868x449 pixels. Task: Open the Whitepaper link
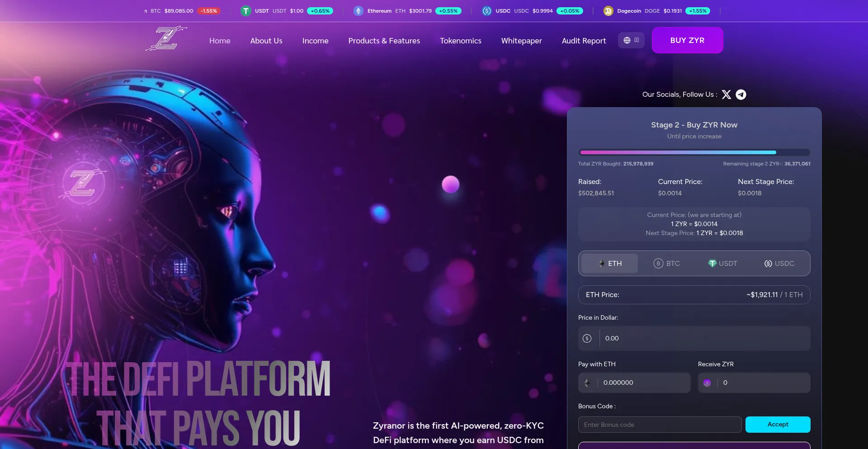pos(522,41)
